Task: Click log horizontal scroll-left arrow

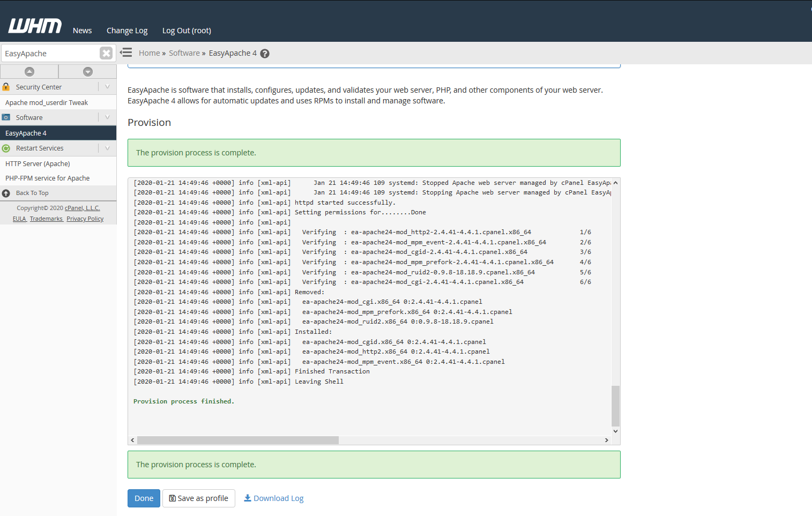Action: (133, 440)
